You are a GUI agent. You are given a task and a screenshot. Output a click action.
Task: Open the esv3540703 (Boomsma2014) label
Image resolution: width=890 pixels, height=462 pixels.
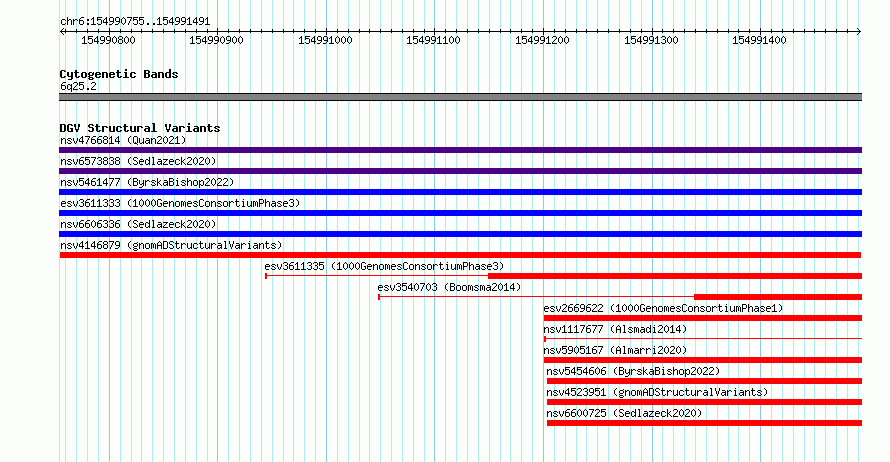coord(450,287)
